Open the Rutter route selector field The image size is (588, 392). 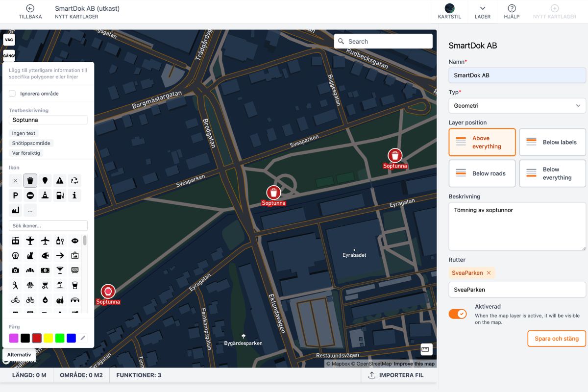517,290
